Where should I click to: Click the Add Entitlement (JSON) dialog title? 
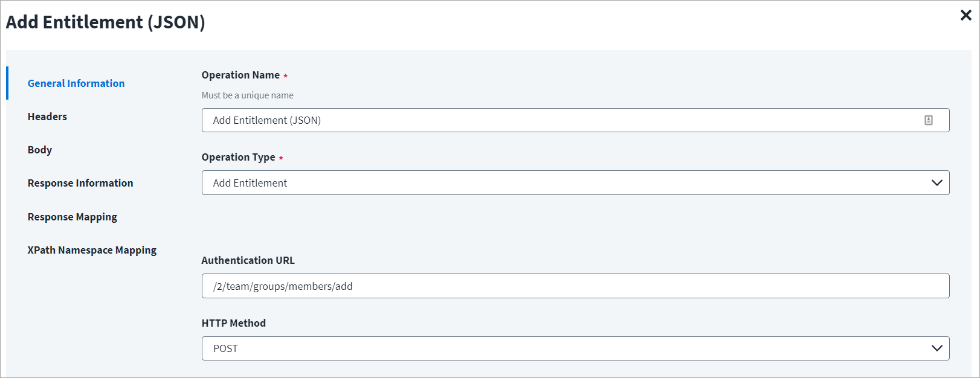[106, 22]
